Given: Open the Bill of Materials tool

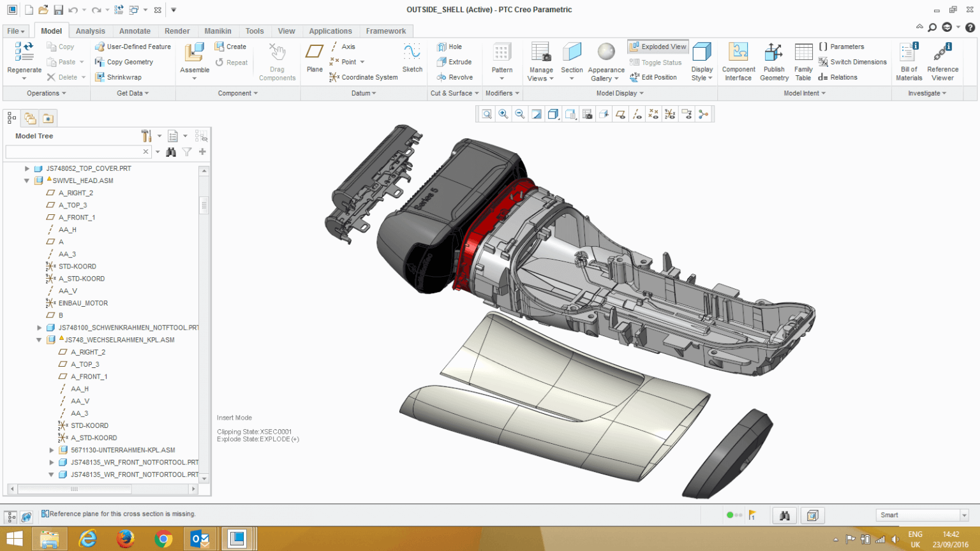Looking at the screenshot, I should (909, 62).
